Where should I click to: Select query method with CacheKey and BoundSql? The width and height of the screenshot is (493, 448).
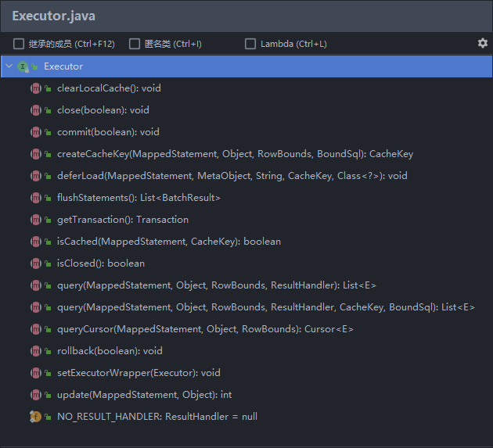pyautogui.click(x=265, y=307)
